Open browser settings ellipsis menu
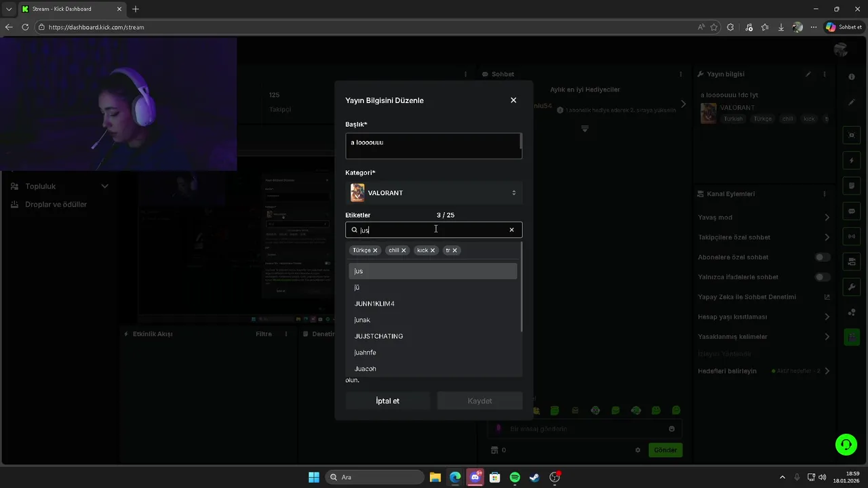The height and width of the screenshot is (488, 868). [814, 27]
